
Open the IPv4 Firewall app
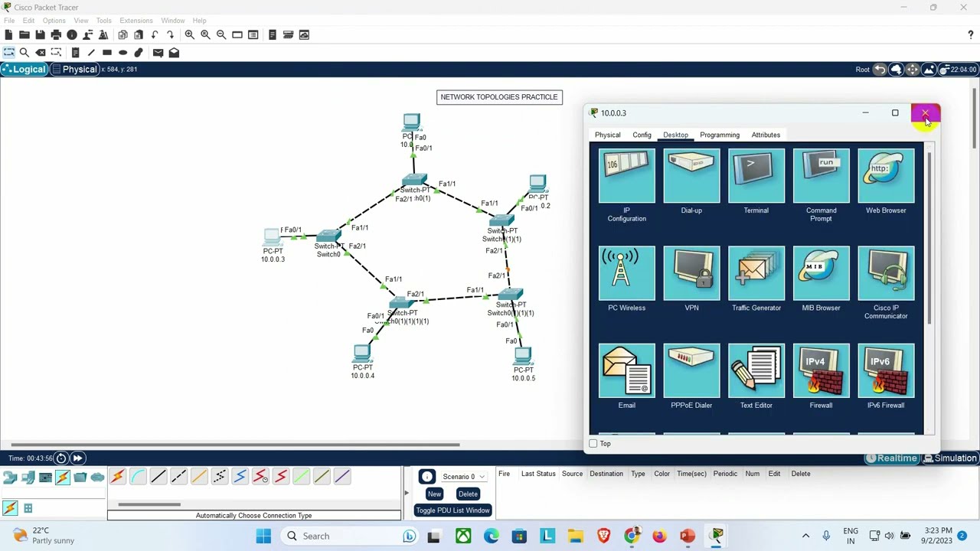point(821,371)
